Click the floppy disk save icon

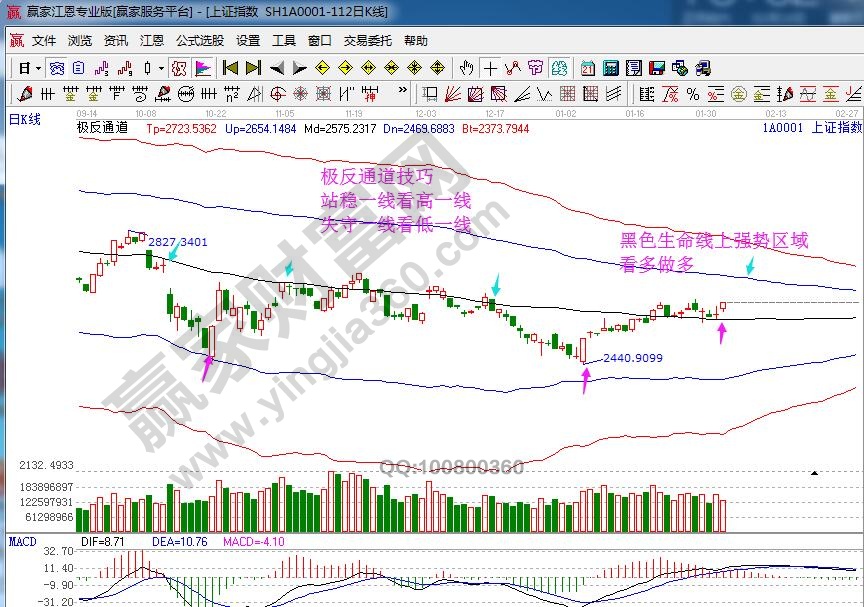point(657,68)
